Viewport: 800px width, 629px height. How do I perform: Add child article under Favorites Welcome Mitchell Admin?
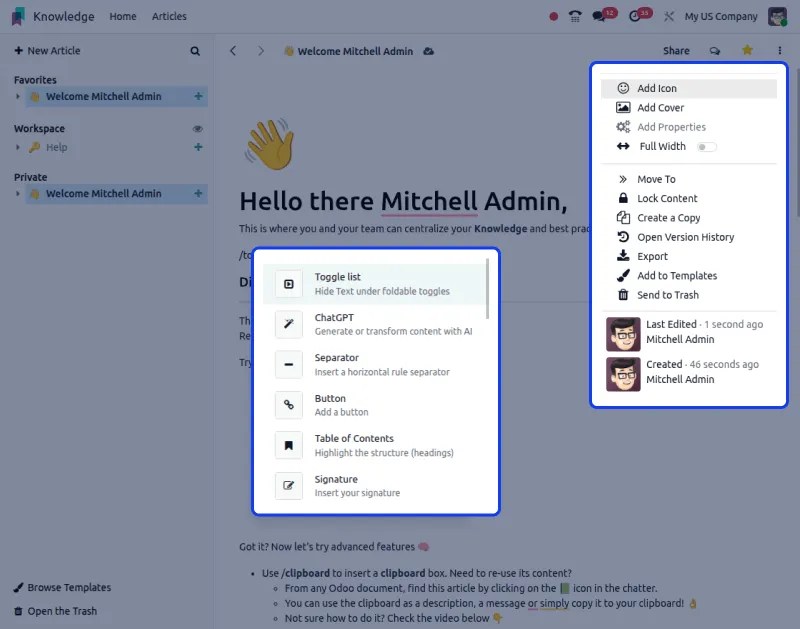[198, 96]
